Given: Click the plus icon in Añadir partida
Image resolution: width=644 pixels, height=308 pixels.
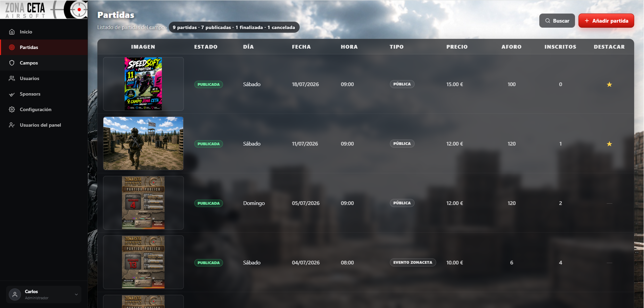Looking at the screenshot, I should point(587,21).
